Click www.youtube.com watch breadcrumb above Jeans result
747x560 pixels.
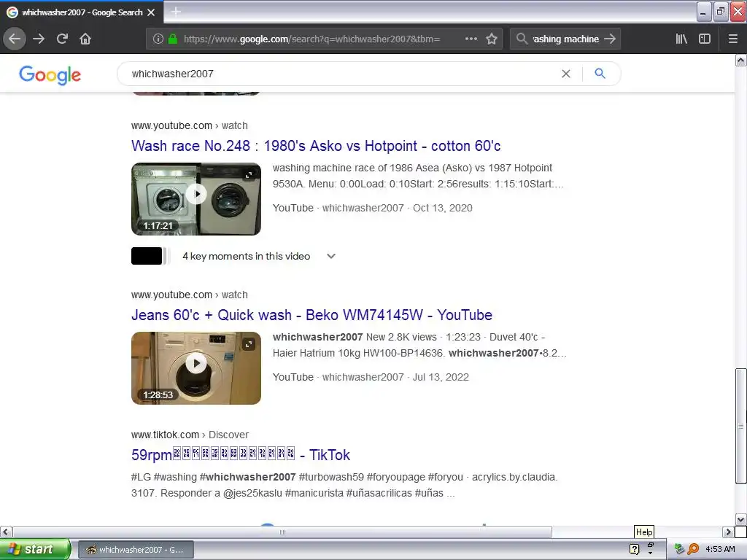(x=190, y=295)
